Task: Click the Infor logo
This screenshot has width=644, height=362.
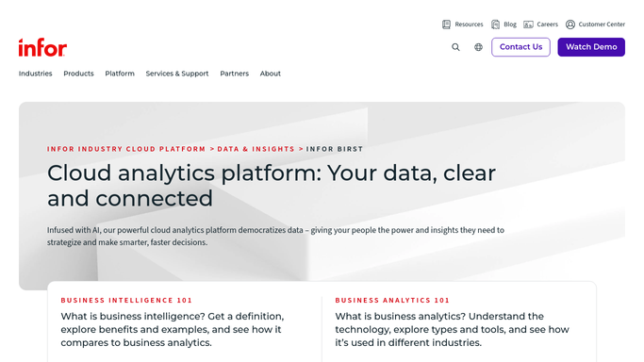Action: click(x=42, y=48)
